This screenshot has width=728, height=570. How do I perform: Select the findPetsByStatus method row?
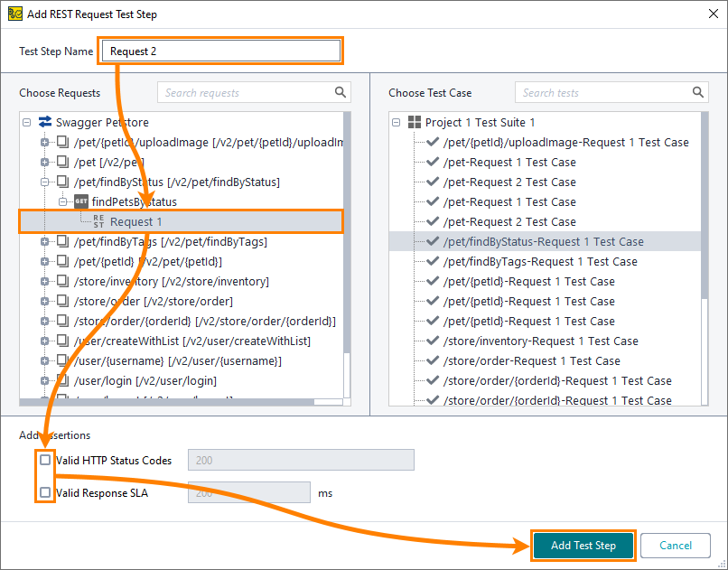135,201
